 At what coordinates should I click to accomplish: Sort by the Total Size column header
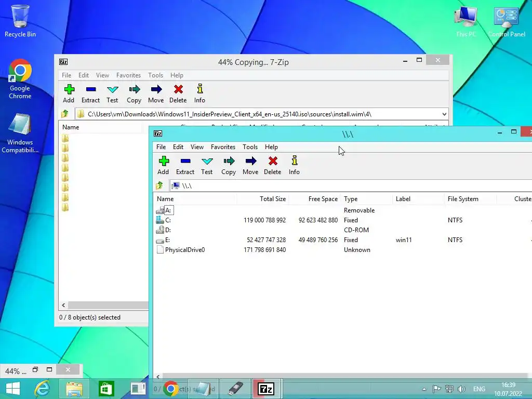pos(263,199)
